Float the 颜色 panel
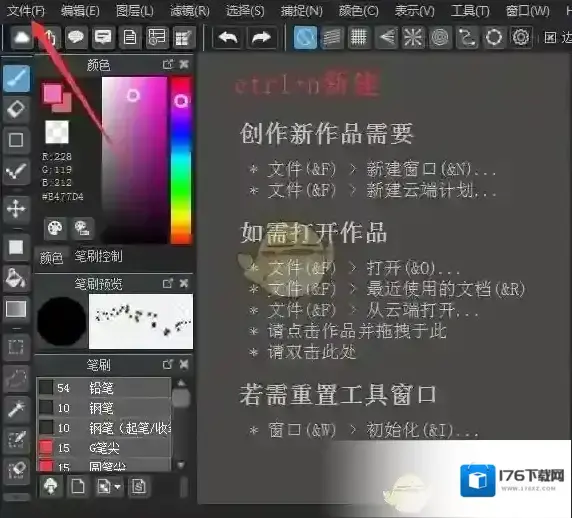The height and width of the screenshot is (518, 572). click(x=168, y=65)
